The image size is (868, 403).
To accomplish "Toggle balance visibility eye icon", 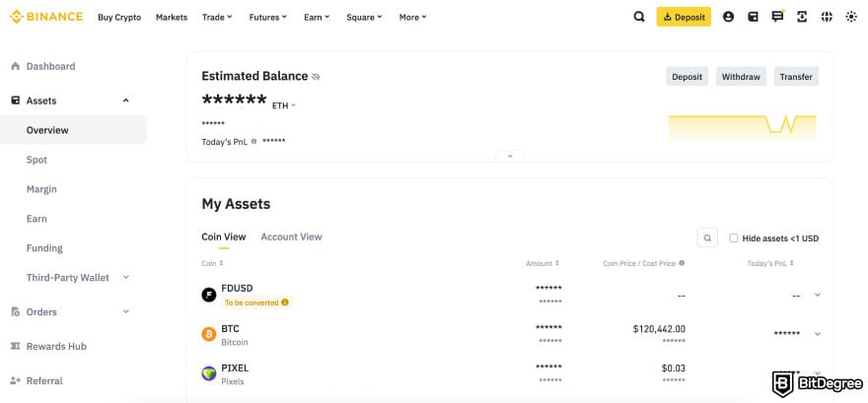I will click(x=316, y=77).
